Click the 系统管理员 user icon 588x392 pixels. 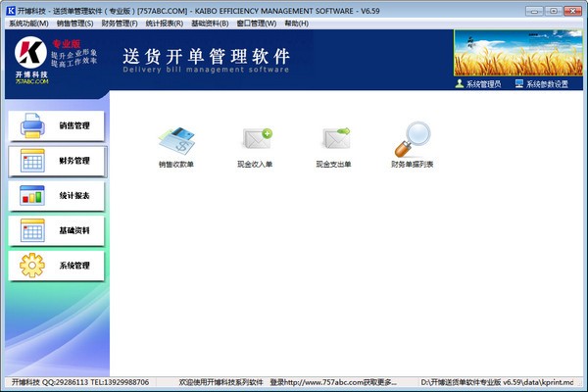coord(462,84)
